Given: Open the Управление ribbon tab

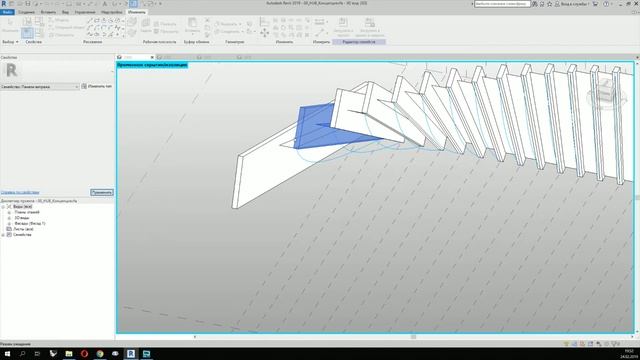Looking at the screenshot, I should tap(84, 12).
